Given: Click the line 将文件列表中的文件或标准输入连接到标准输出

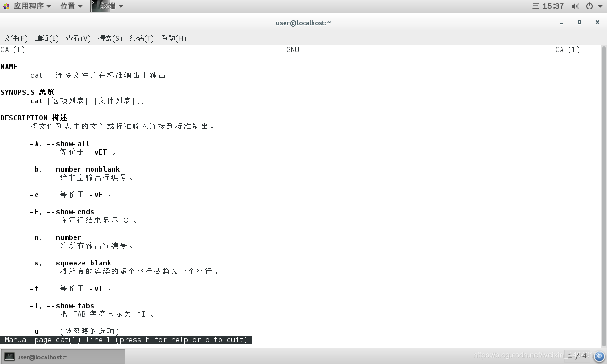Looking at the screenshot, I should [123, 127].
